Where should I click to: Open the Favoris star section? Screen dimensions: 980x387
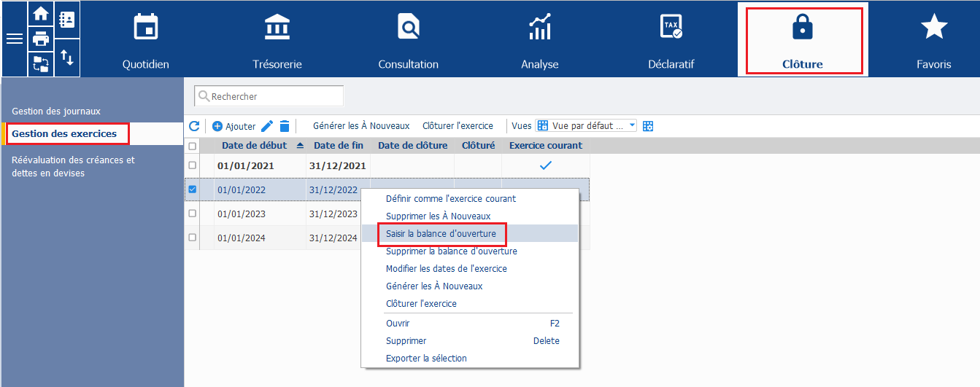[934, 39]
